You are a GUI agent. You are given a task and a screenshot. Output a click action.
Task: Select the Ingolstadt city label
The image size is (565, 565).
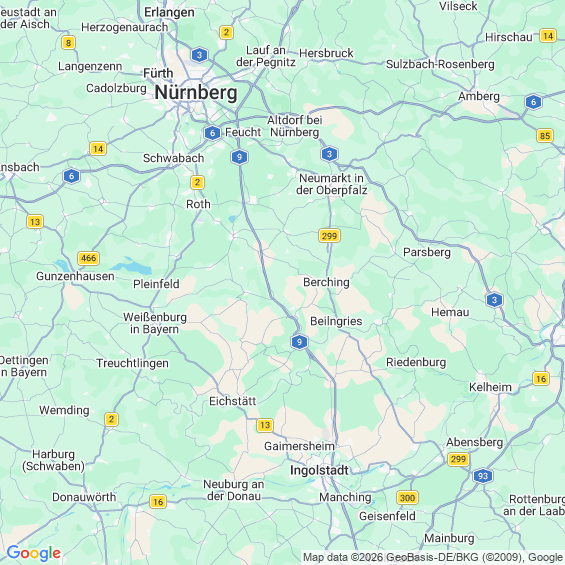pos(319,470)
